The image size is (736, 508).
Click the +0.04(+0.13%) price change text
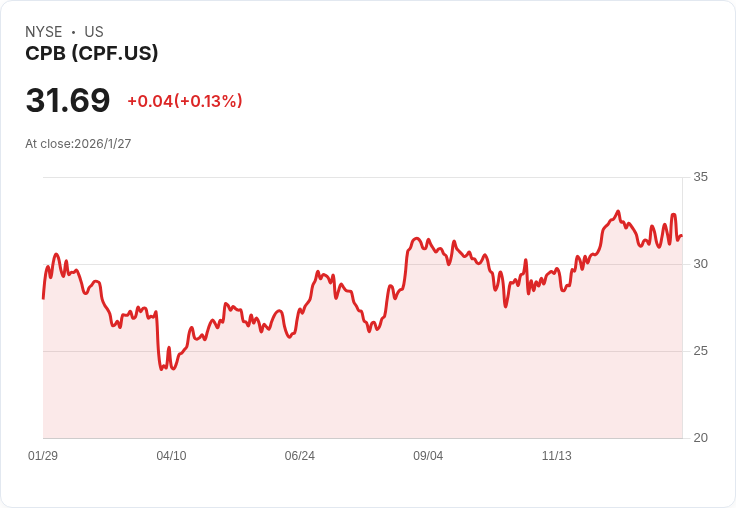(x=185, y=101)
